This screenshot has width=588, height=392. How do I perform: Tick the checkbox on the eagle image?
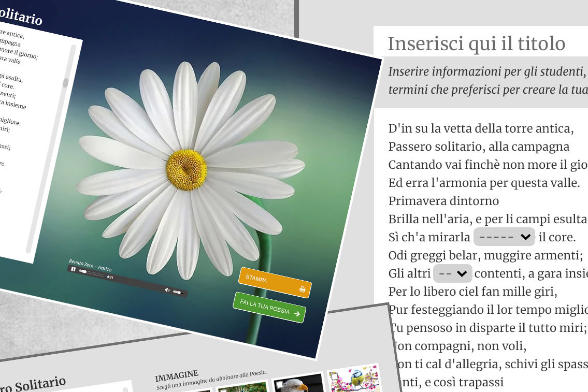pos(279,385)
